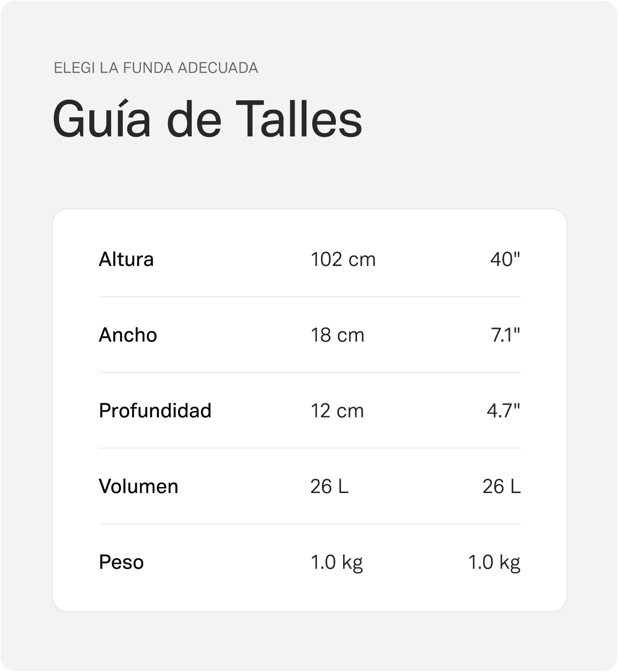This screenshot has width=618, height=672.
Task: Click the 12 cm depth value
Action: point(337,410)
